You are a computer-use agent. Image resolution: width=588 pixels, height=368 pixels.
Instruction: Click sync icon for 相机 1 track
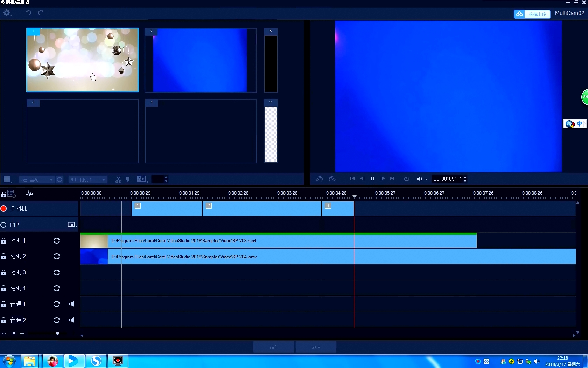(57, 241)
